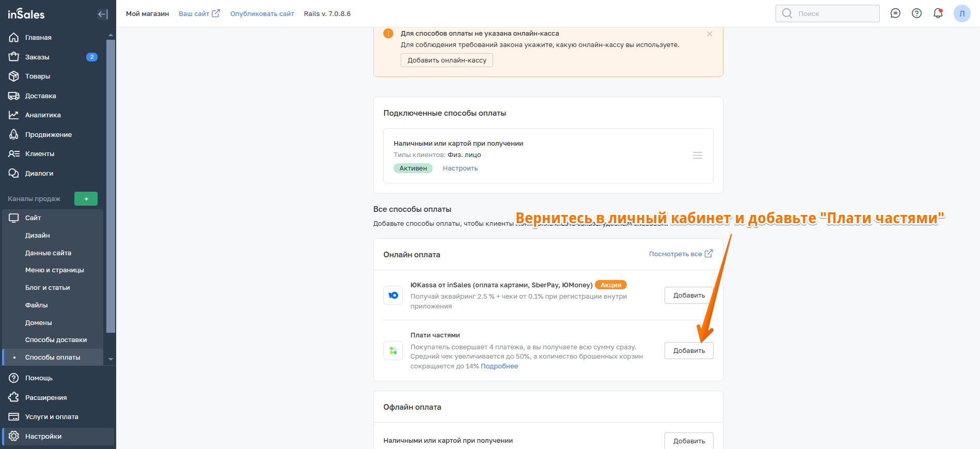This screenshot has width=980, height=449.
Task: Open Способы доставки submenu item
Action: pos(56,340)
